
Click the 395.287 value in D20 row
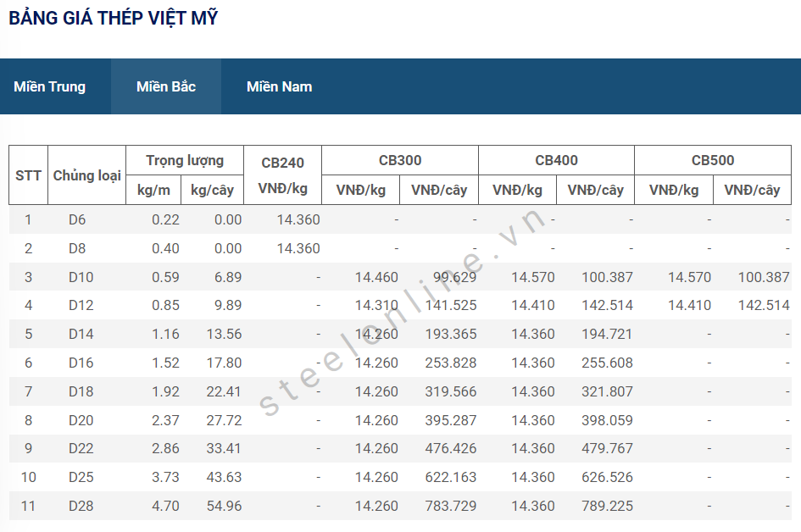451,421
